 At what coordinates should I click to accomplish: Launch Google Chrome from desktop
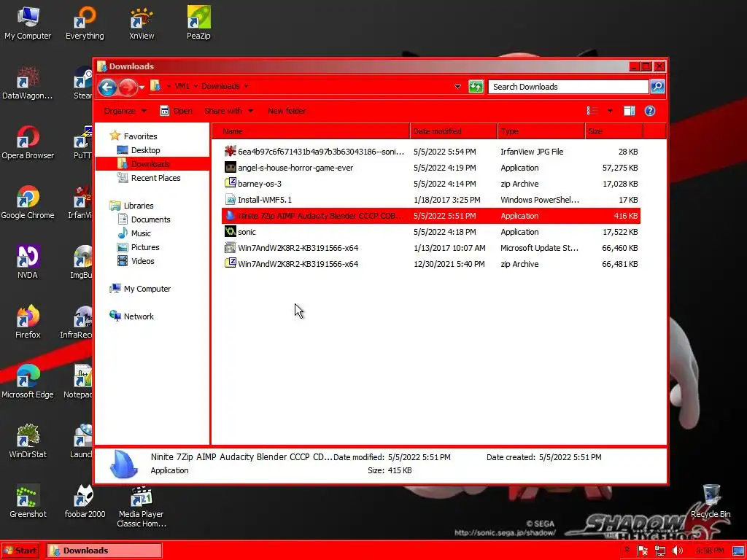point(28,203)
